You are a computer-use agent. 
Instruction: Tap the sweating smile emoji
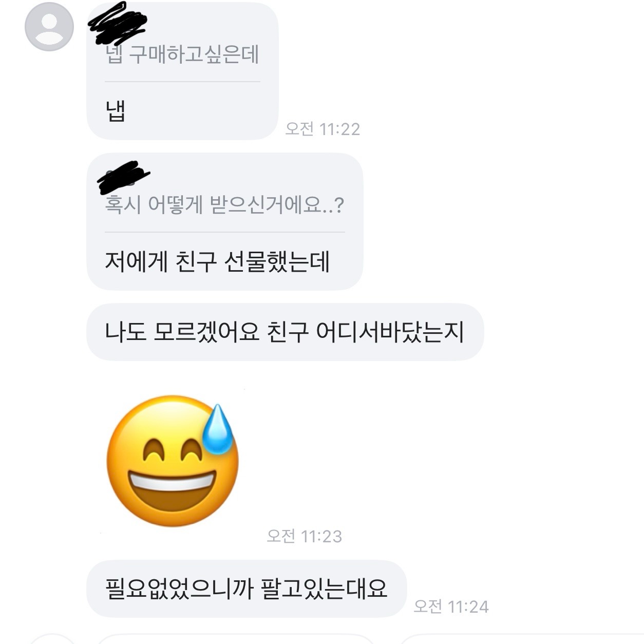click(172, 461)
